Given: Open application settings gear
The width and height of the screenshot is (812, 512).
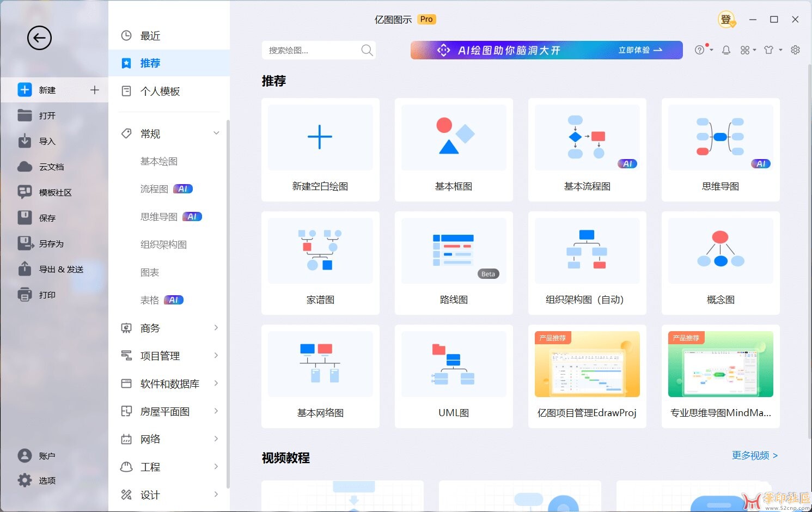Looking at the screenshot, I should tap(795, 50).
